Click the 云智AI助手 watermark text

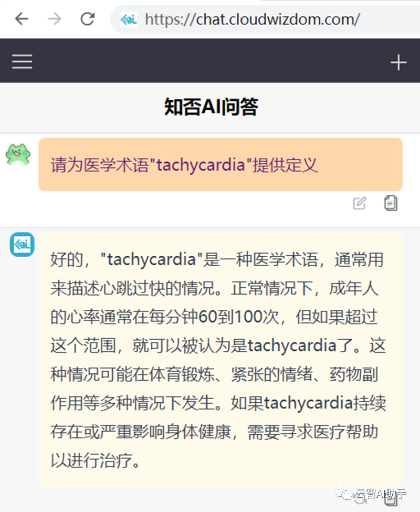tap(382, 494)
